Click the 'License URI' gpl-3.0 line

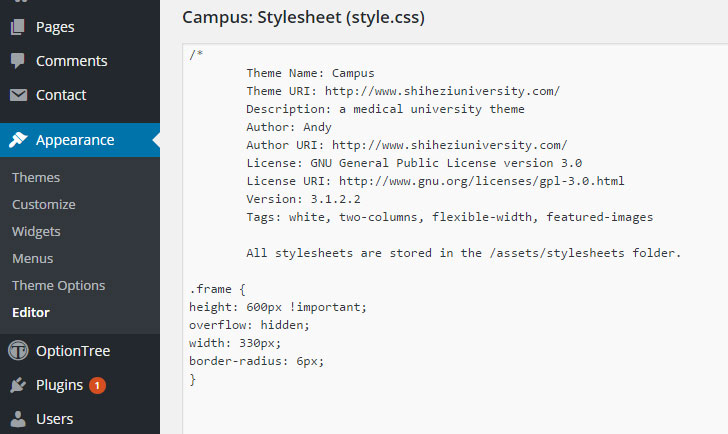pos(435,181)
